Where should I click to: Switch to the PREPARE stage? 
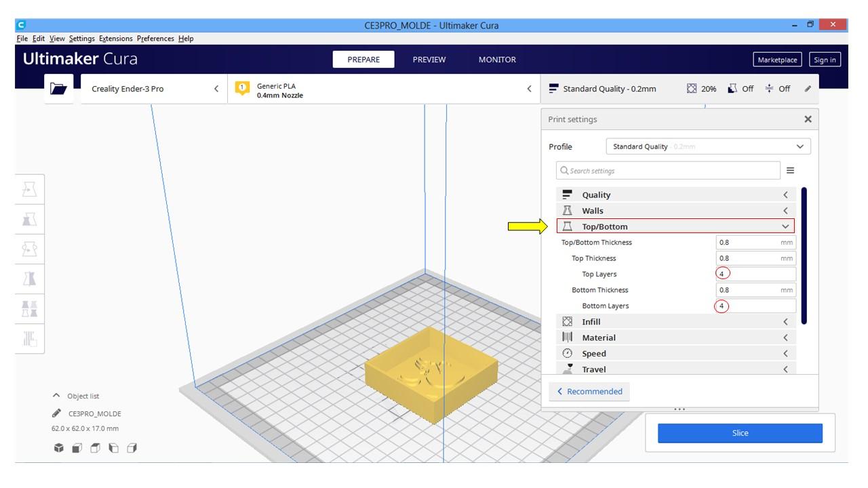[x=363, y=60]
